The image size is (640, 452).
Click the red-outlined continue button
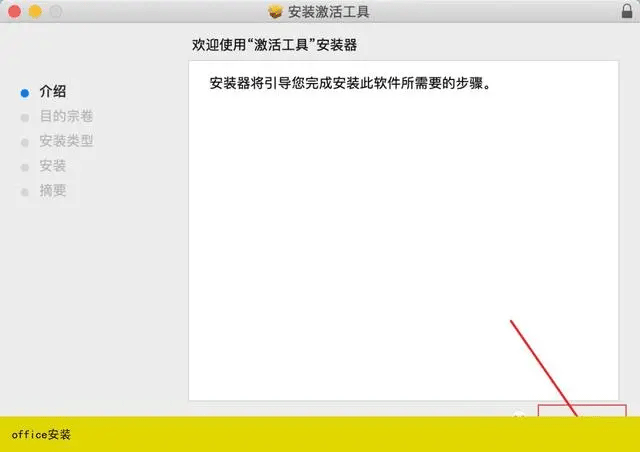(x=582, y=411)
